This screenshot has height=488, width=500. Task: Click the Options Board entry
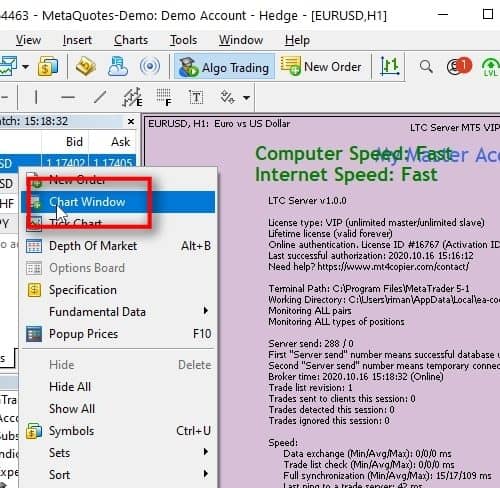click(118, 268)
